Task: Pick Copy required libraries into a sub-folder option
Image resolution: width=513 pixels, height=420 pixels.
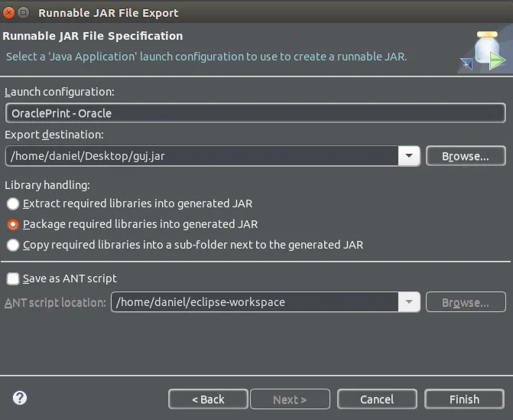Action: 13,245
